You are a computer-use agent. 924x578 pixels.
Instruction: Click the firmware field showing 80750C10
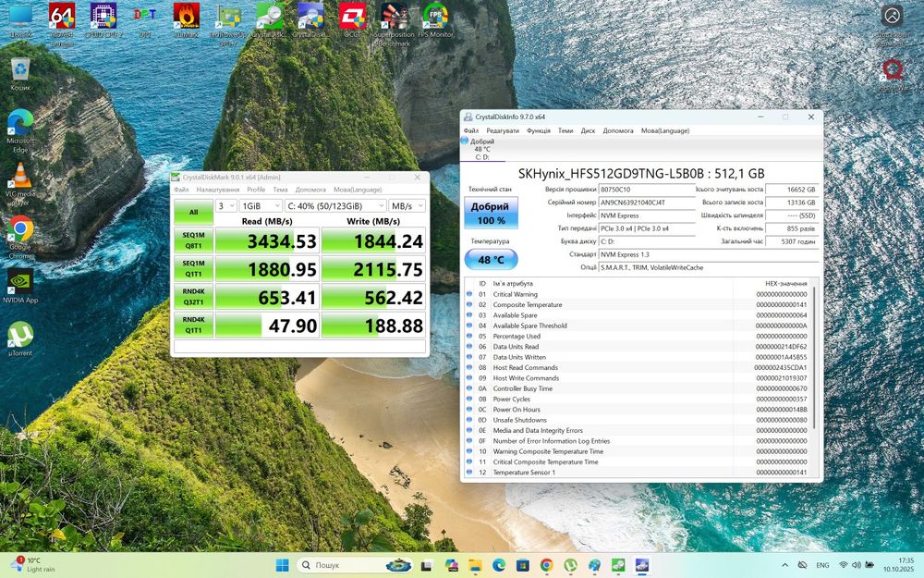[647, 190]
